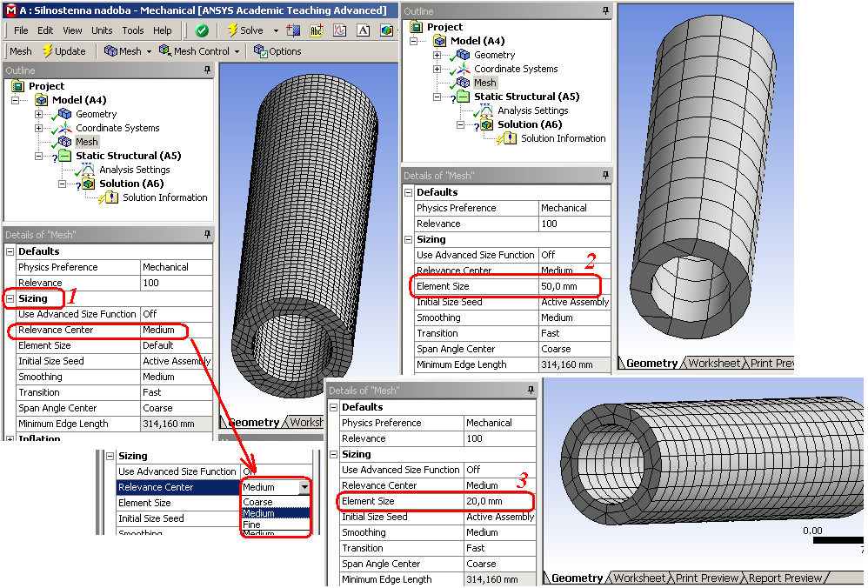
Task: Open the Tools menu
Action: pos(133,30)
